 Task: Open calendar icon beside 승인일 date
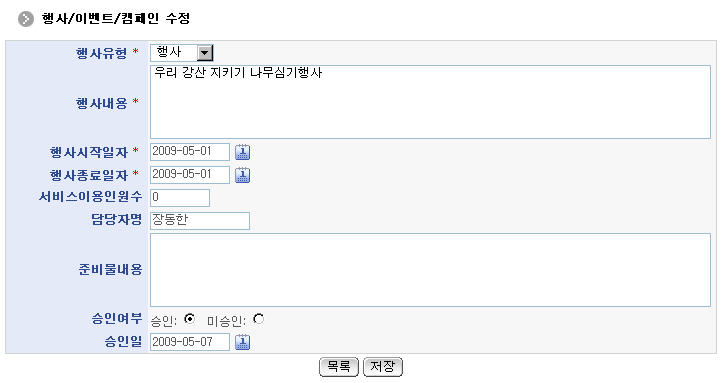click(242, 342)
